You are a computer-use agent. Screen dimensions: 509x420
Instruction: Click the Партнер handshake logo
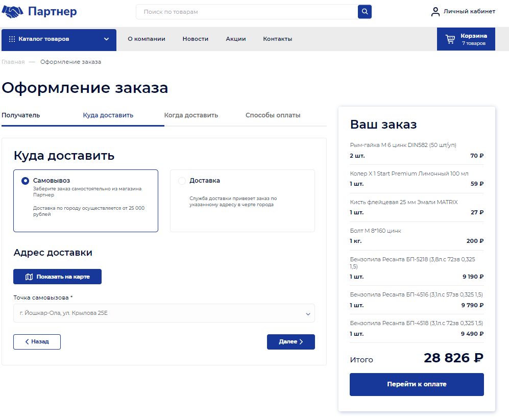coord(13,12)
